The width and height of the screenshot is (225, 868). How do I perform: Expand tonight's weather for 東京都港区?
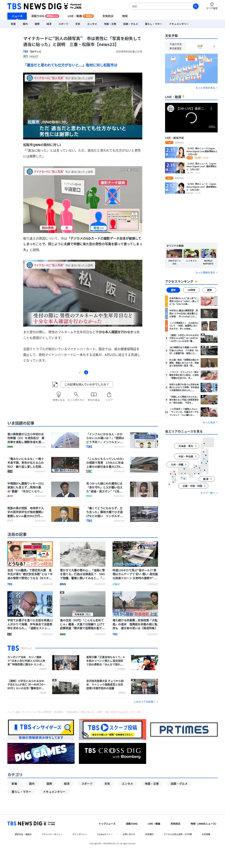(191, 46)
